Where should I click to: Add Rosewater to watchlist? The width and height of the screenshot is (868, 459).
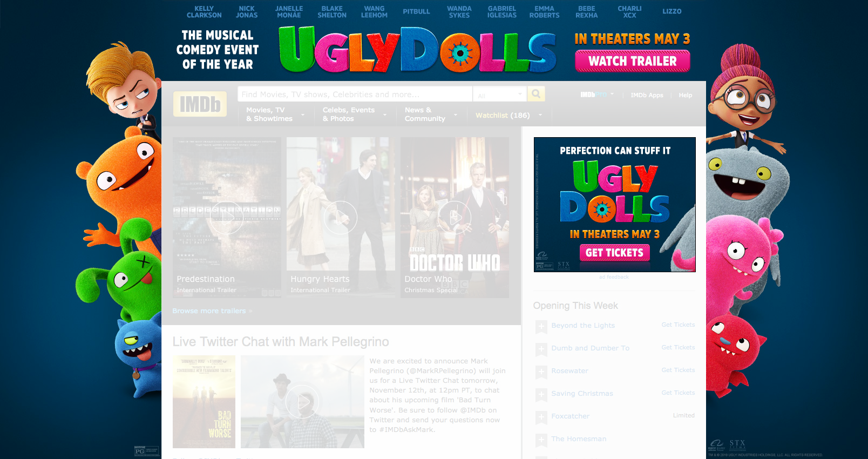[x=541, y=372]
